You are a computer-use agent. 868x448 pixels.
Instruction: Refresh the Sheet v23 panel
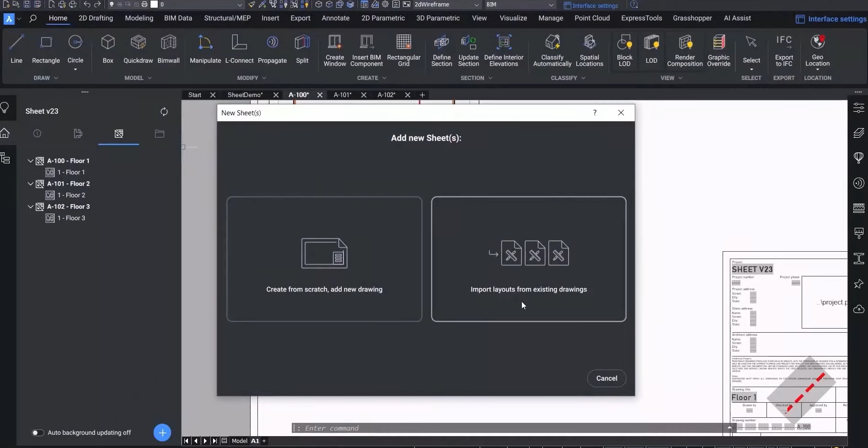(x=164, y=112)
